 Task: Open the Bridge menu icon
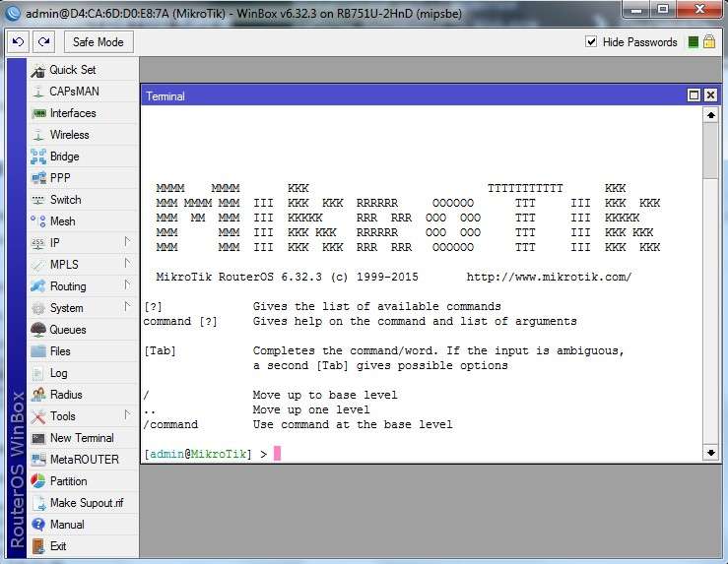(x=38, y=157)
